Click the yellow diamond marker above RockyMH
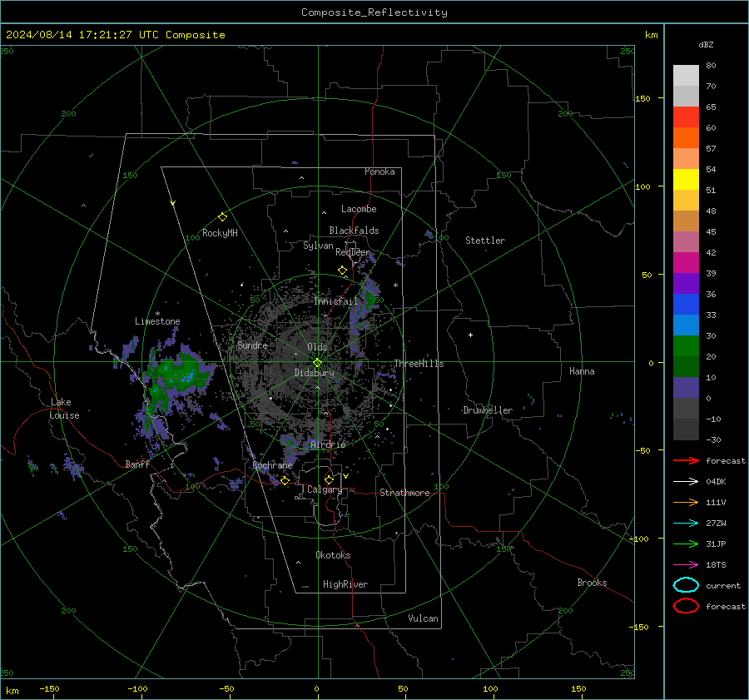The image size is (749, 700). [x=222, y=217]
